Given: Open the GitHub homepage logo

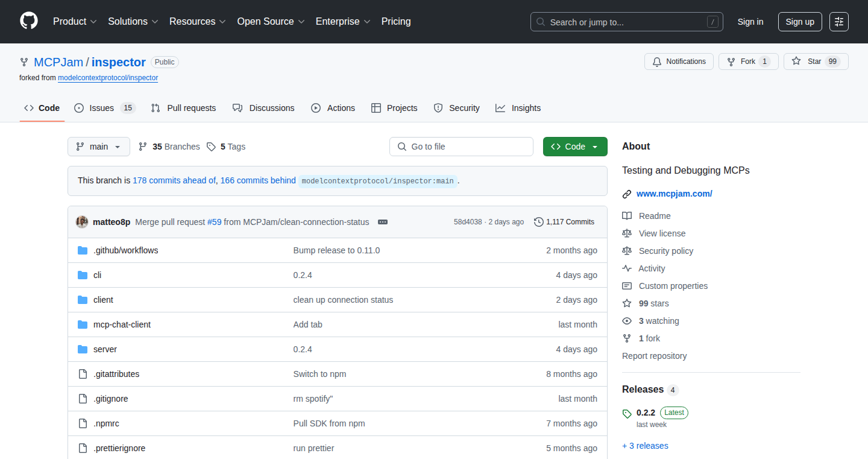Looking at the screenshot, I should (29, 22).
